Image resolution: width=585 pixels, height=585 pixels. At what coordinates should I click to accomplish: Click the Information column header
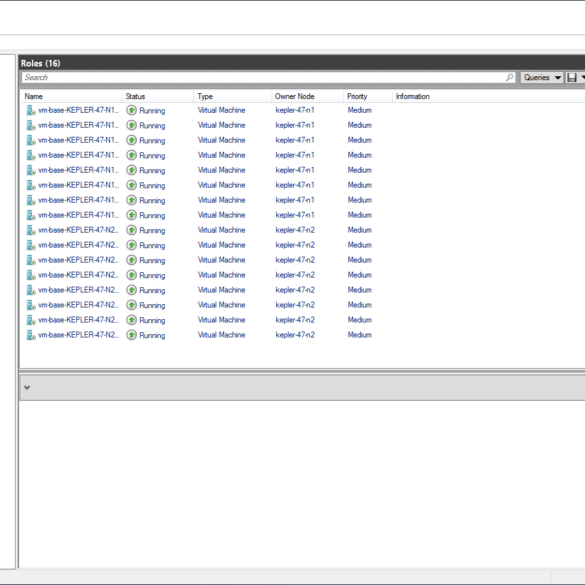click(413, 96)
